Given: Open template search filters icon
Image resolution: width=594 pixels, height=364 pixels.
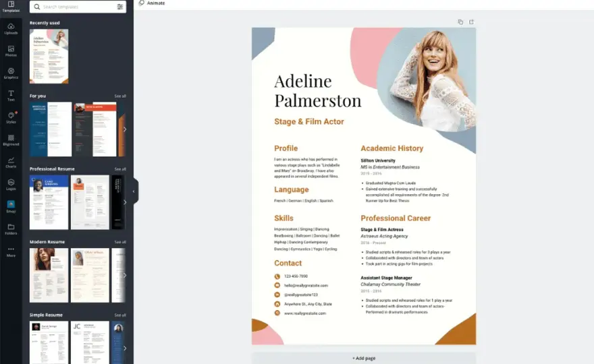Looking at the screenshot, I should pyautogui.click(x=119, y=7).
